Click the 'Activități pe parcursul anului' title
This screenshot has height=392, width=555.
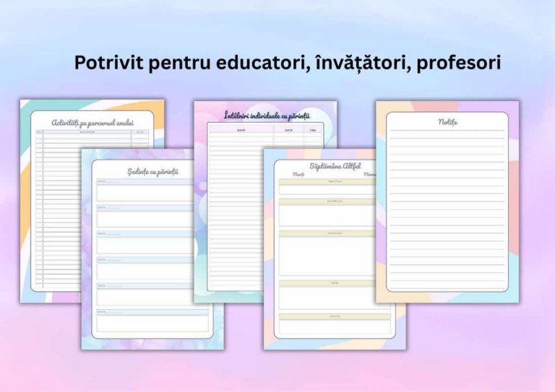[92, 123]
